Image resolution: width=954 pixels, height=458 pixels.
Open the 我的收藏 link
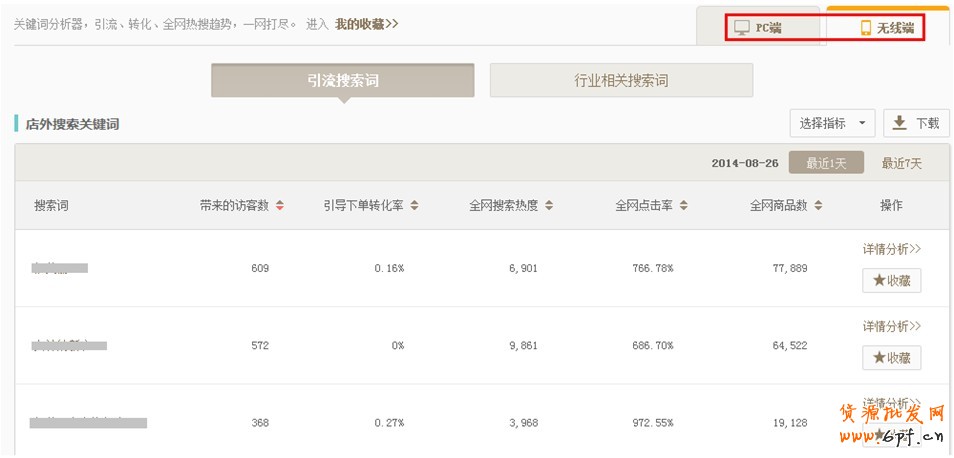pos(366,24)
